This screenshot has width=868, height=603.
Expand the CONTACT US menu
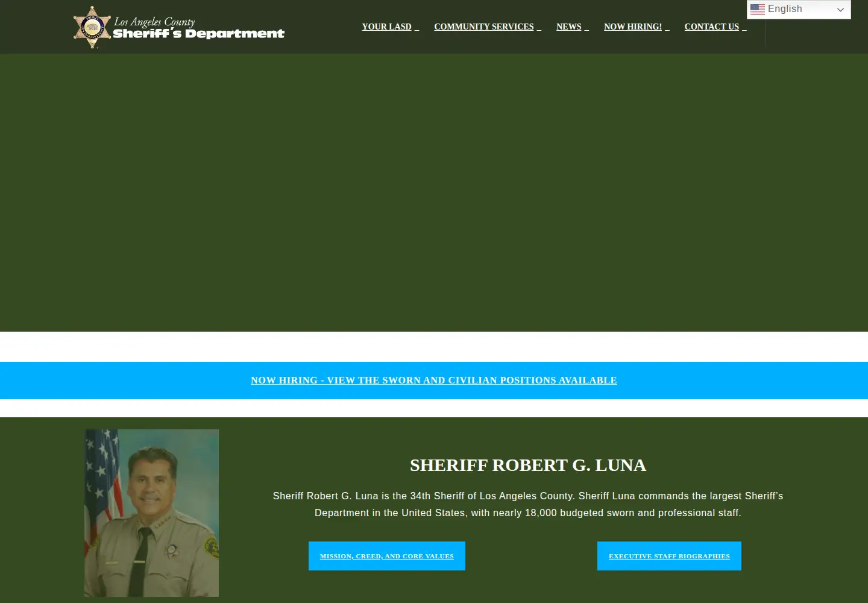(715, 27)
